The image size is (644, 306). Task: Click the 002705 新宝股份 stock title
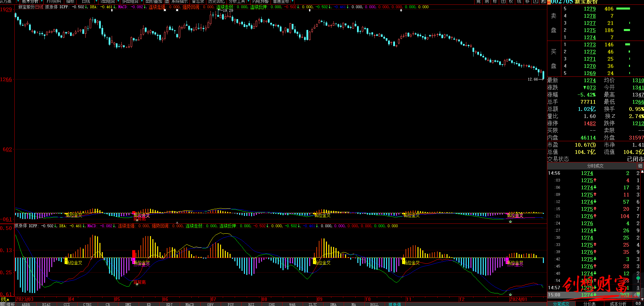(x=574, y=2)
